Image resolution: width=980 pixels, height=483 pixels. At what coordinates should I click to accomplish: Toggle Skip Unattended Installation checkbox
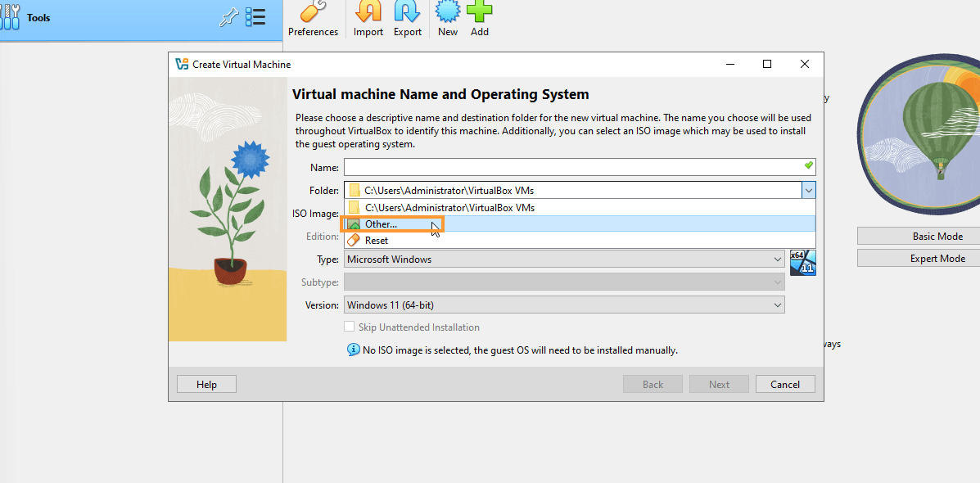pyautogui.click(x=350, y=327)
